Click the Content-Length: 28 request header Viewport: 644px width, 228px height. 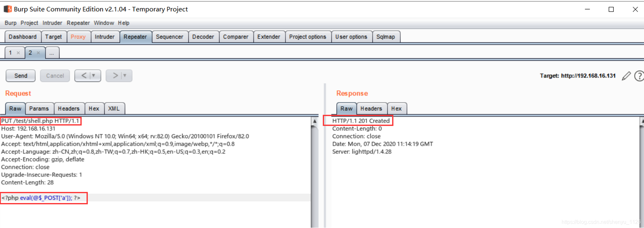point(27,183)
